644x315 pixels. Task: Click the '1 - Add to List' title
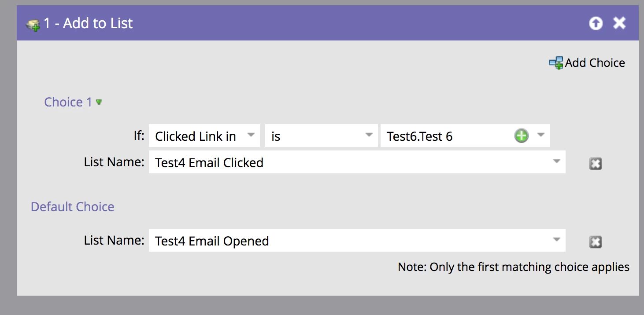coord(88,23)
